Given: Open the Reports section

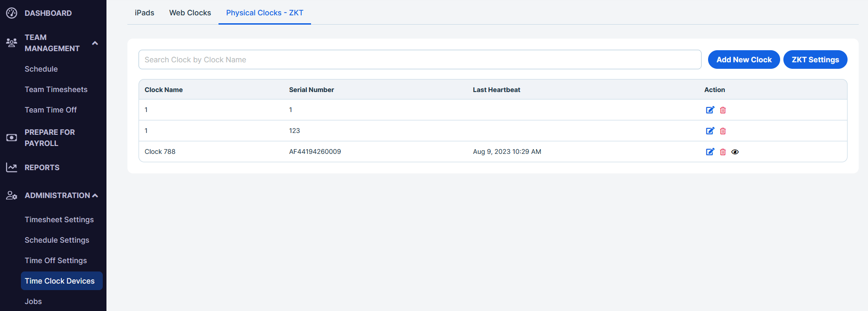Looking at the screenshot, I should pyautogui.click(x=42, y=167).
